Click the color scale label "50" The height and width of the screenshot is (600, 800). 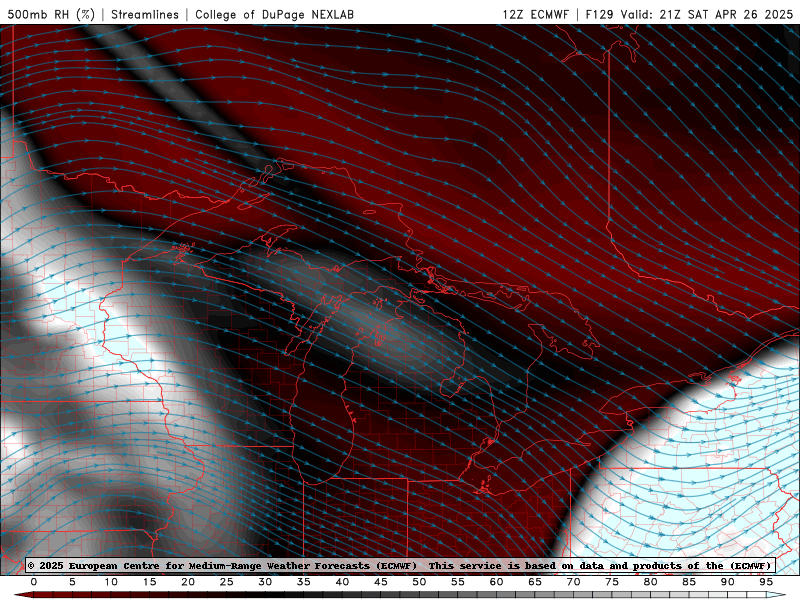click(x=419, y=582)
